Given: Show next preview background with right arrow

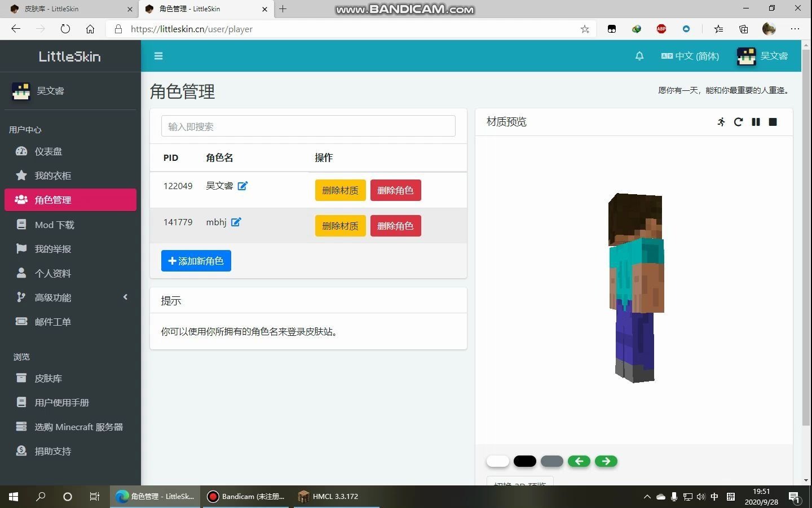Looking at the screenshot, I should [606, 461].
